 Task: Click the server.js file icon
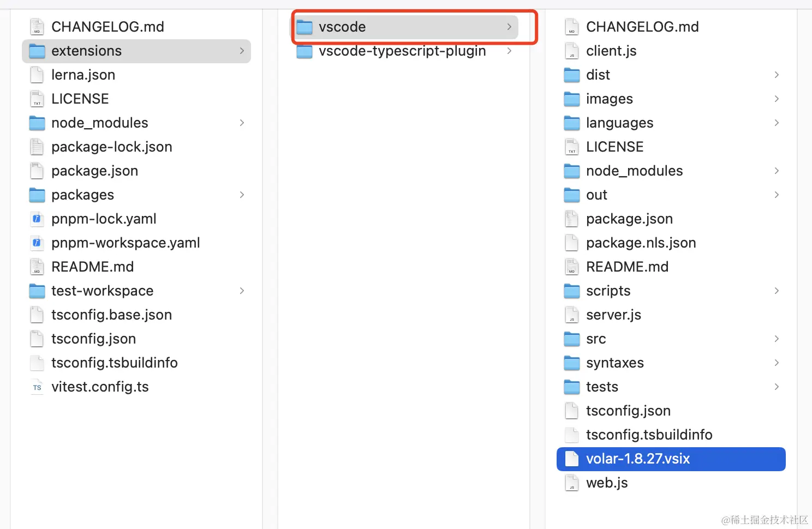571,315
